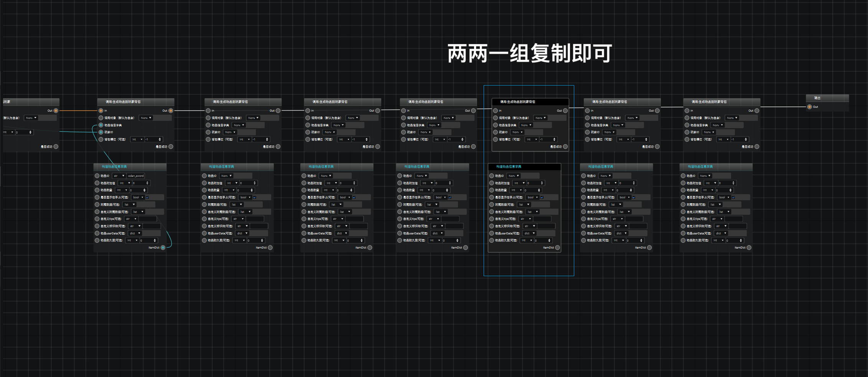Select the 输出 node title bar
Screen dimensions: 868x377
pos(827,98)
